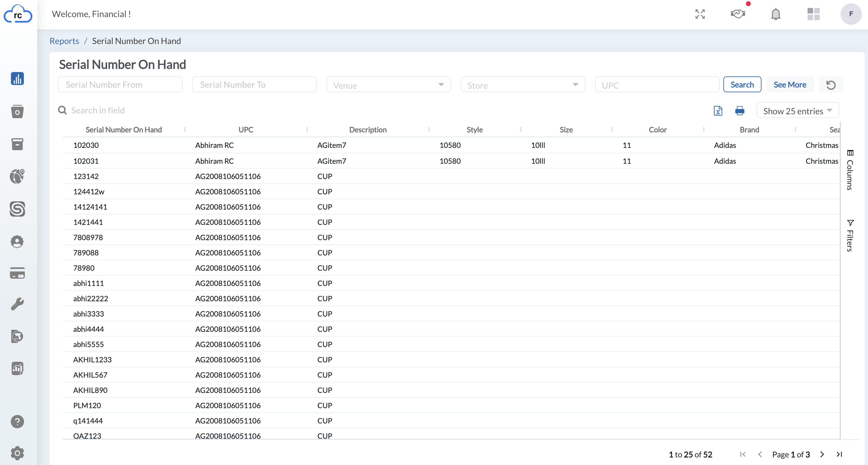
Task: Go to the first page
Action: tap(743, 454)
